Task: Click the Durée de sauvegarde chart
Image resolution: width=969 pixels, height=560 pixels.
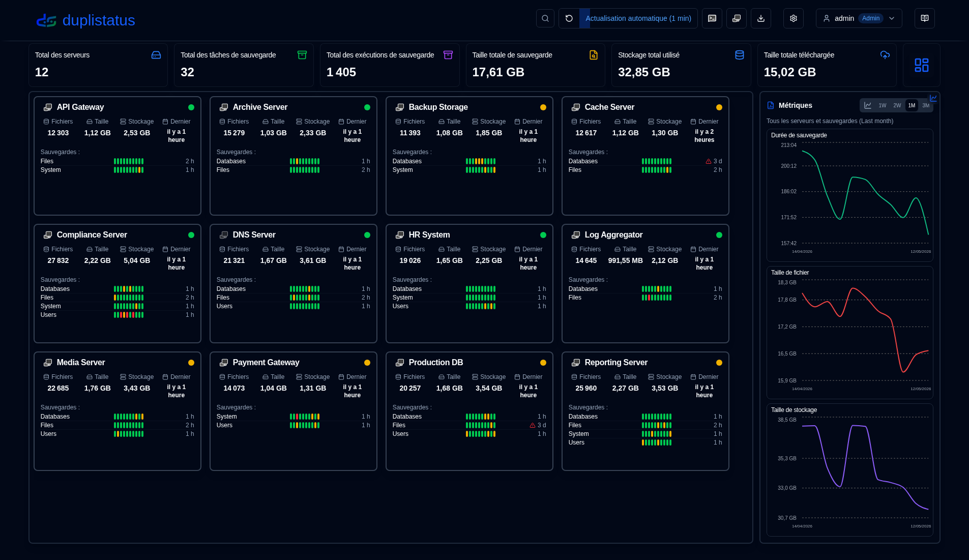Action: click(x=850, y=195)
